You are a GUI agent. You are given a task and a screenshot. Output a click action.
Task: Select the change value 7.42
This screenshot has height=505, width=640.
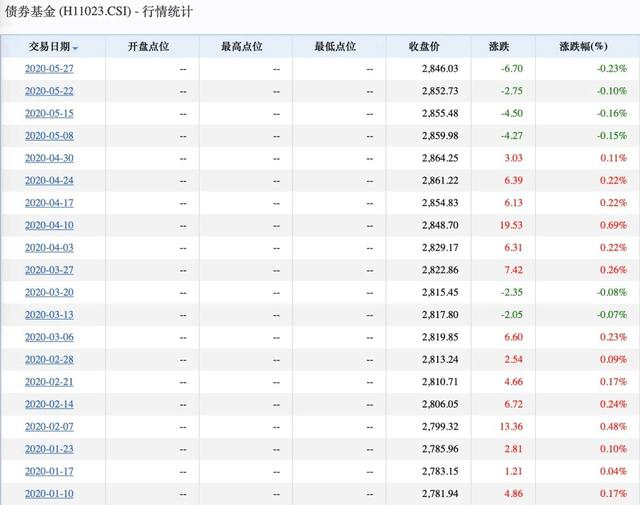pos(513,270)
